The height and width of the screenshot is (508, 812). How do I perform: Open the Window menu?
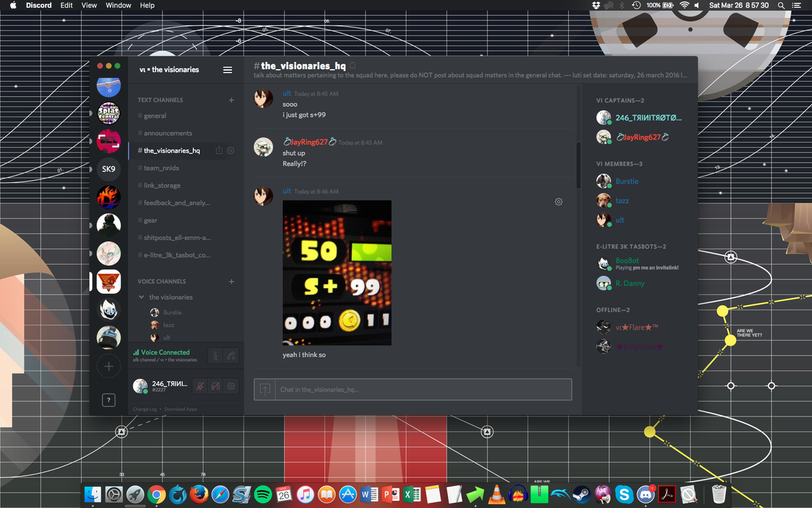[118, 5]
